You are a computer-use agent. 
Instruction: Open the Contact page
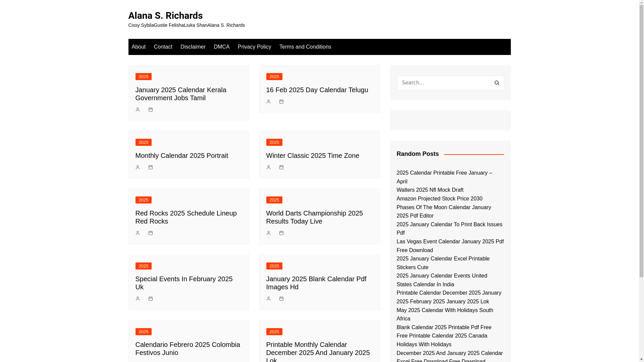point(163,47)
